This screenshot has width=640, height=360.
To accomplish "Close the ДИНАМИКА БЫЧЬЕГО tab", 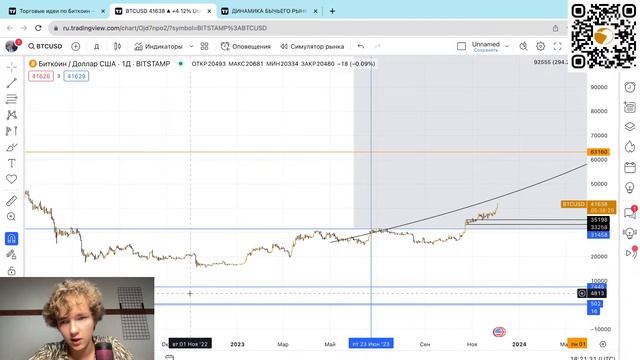I will pos(315,11).
